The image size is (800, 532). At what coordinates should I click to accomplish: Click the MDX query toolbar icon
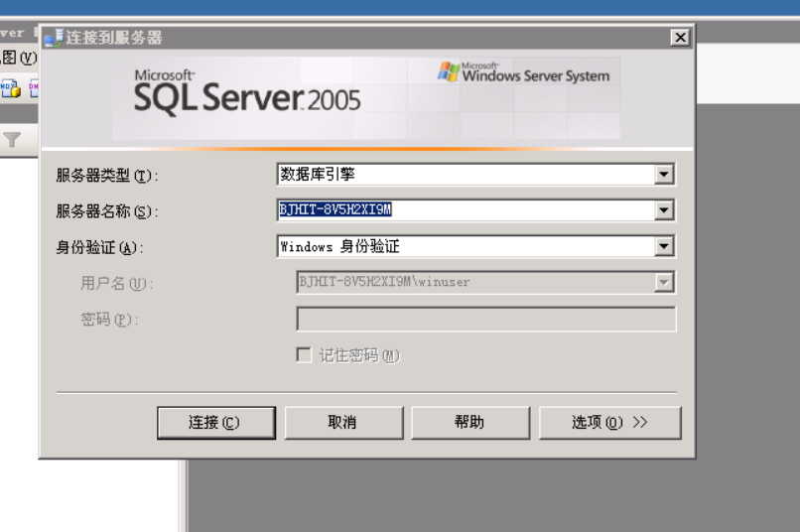10,88
